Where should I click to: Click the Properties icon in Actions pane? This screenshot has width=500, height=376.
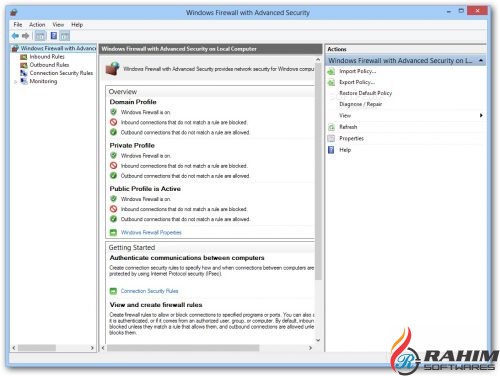[331, 138]
